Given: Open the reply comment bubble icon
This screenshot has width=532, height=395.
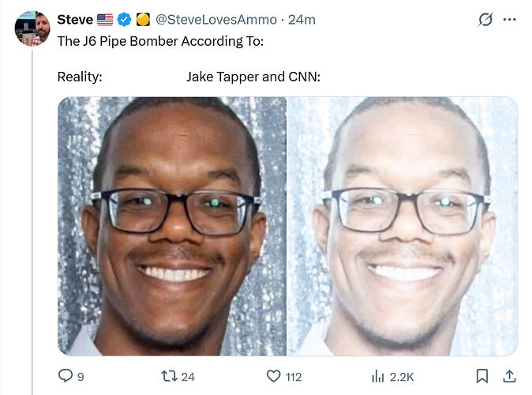Looking at the screenshot, I should point(66,376).
